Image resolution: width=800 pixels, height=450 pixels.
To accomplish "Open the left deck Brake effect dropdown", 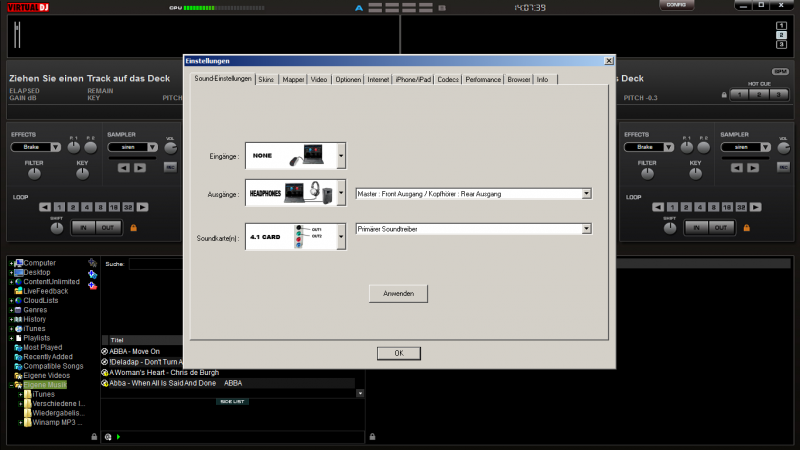I will pos(56,147).
